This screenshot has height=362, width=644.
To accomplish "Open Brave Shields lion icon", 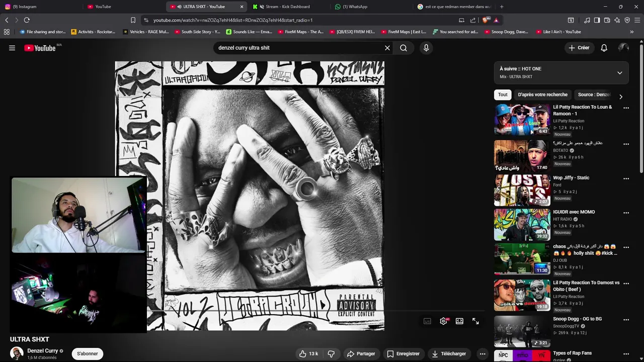I will pos(486,20).
